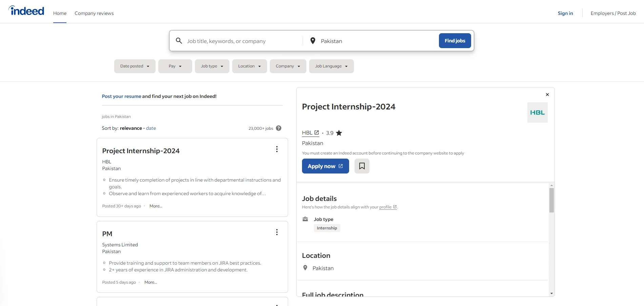Viewport: 644px width, 306px height.
Task: Focus the job title keywords input field
Action: click(x=242, y=41)
